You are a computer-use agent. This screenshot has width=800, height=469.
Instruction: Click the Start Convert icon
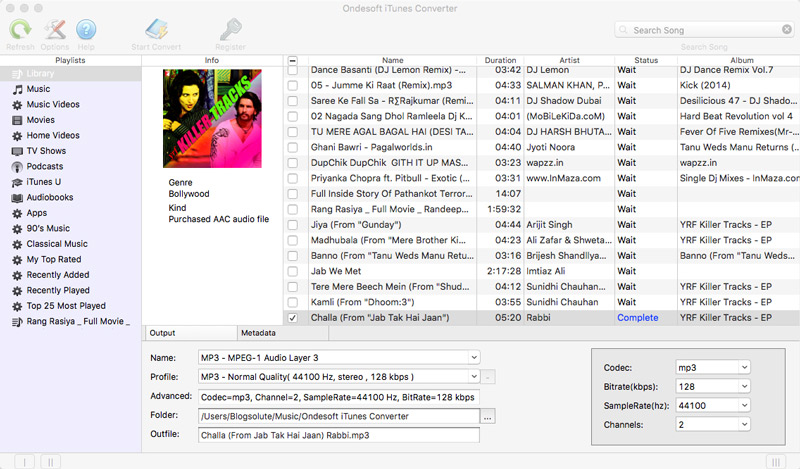click(156, 30)
